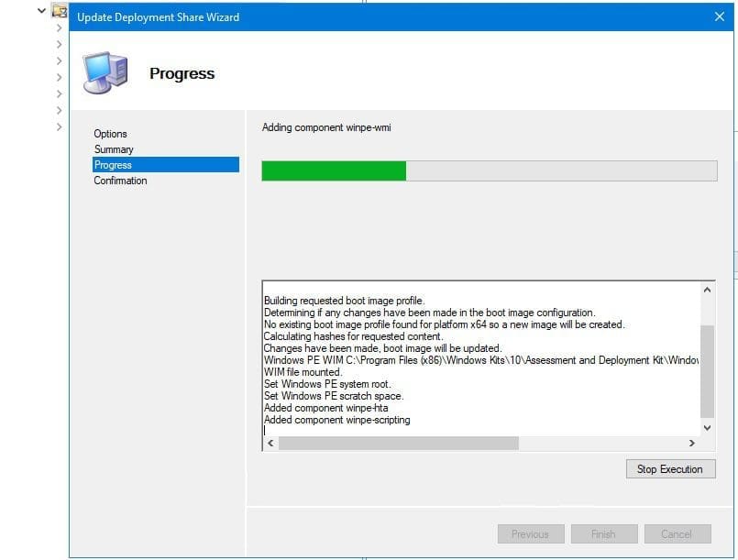Select the highlighted Progress step
This screenshot has height=560, width=738.
[x=114, y=165]
